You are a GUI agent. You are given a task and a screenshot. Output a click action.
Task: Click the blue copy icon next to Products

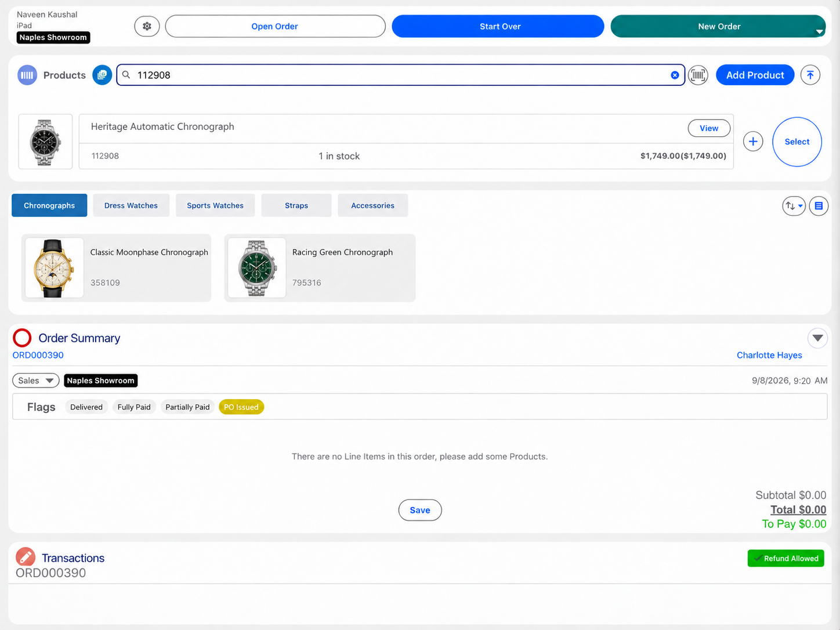pos(102,75)
